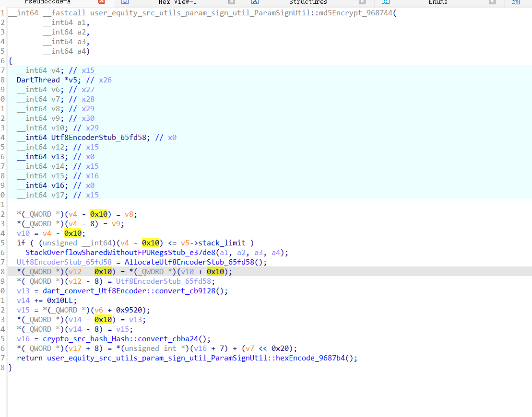The height and width of the screenshot is (417, 532).
Task: Click the Enums tab icon
Action: click(x=385, y=2)
